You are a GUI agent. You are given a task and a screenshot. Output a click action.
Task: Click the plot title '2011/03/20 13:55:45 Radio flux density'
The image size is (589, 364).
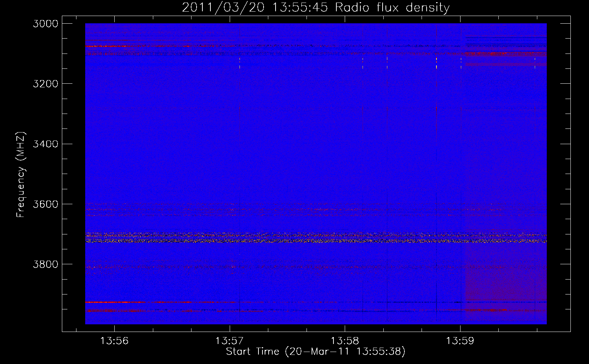tap(316, 7)
